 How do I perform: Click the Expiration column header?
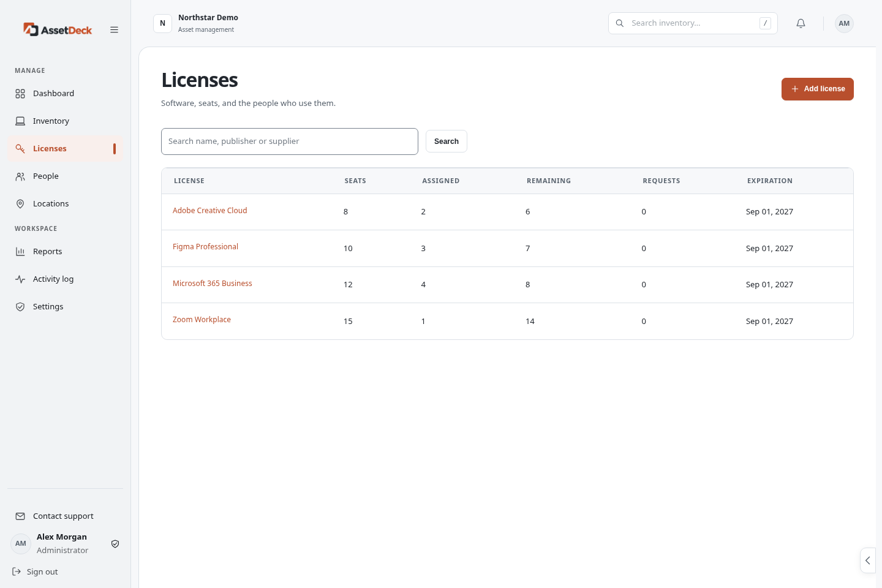pyautogui.click(x=769, y=181)
